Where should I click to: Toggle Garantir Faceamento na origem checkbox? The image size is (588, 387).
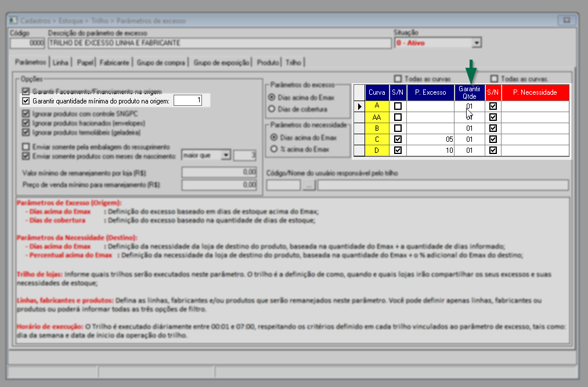(26, 91)
